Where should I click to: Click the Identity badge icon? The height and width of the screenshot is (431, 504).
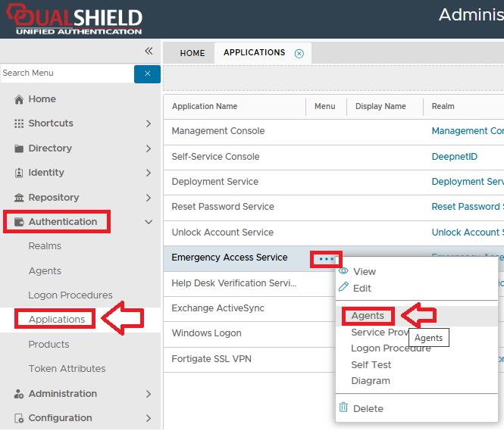click(x=19, y=173)
